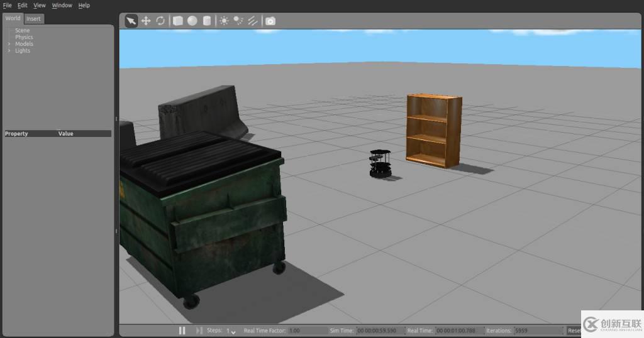Select the black Turtlebot robot
Viewport: 644px width, 338px height.
click(x=380, y=163)
